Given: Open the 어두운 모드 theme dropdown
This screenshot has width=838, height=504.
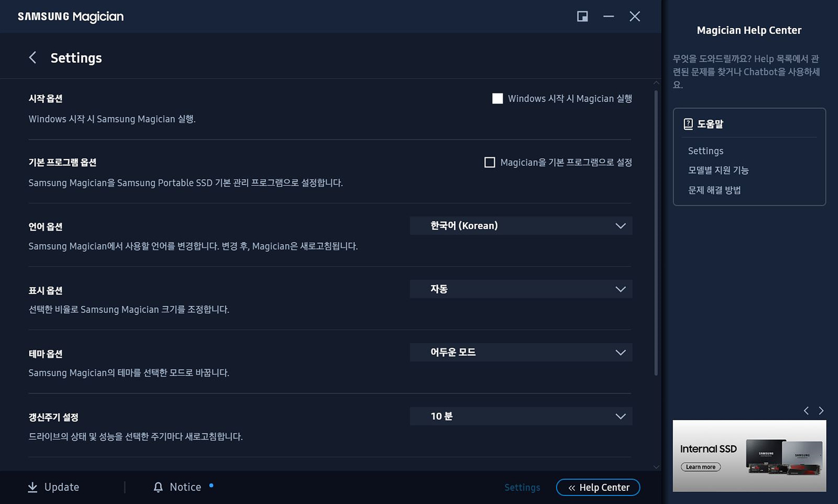Looking at the screenshot, I should point(521,352).
